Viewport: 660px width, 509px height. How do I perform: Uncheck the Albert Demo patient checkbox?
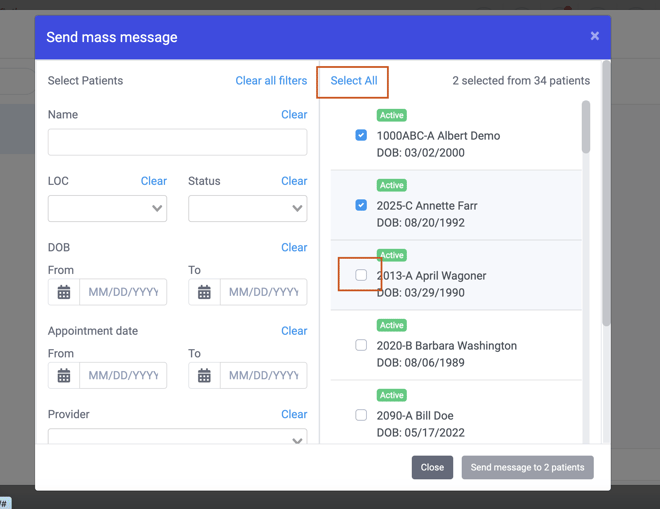tap(361, 135)
